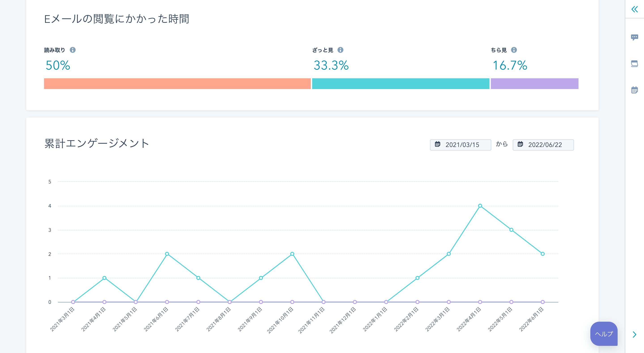Open end date field 2022/06/22
The height and width of the screenshot is (353, 644).
543,145
